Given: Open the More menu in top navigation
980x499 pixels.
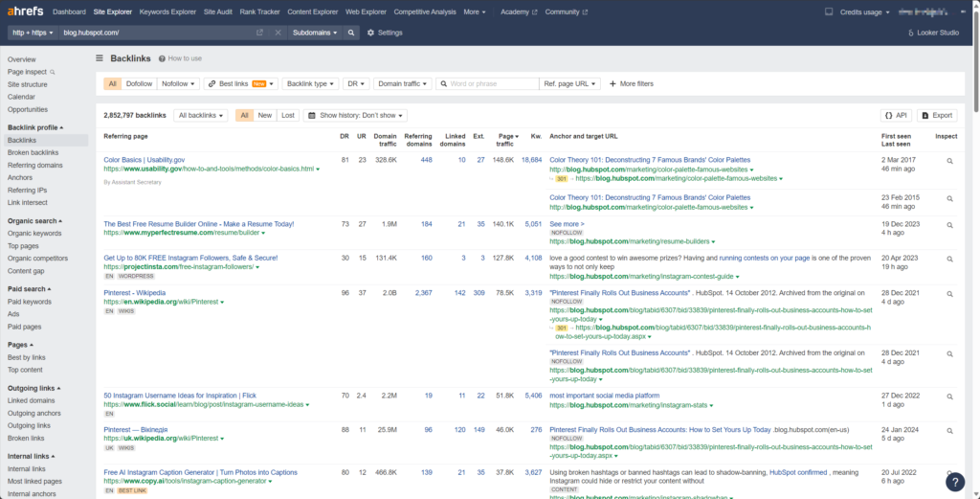Looking at the screenshot, I should click(475, 11).
